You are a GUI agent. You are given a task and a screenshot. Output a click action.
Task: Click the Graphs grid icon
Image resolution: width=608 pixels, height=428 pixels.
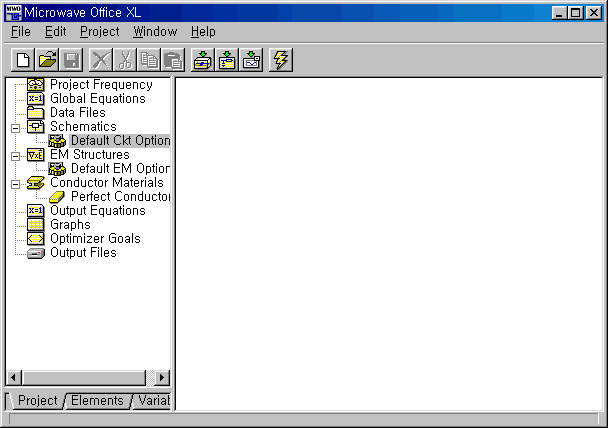35,224
